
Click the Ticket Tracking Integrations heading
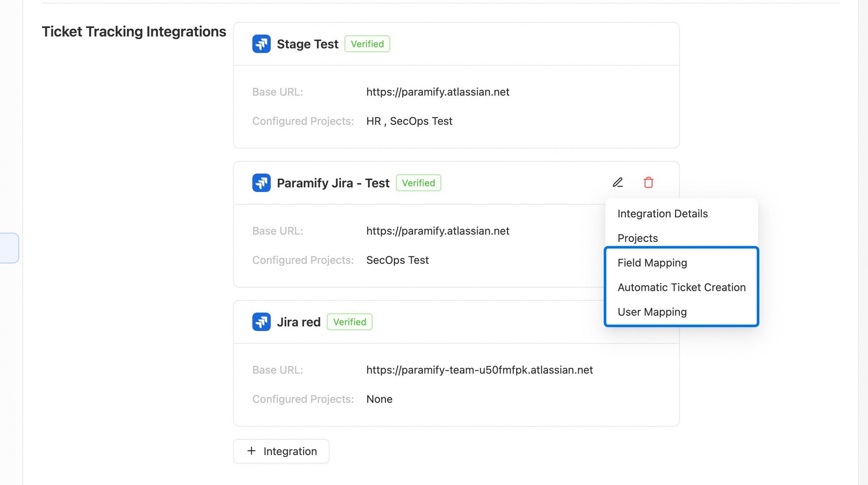pos(134,31)
